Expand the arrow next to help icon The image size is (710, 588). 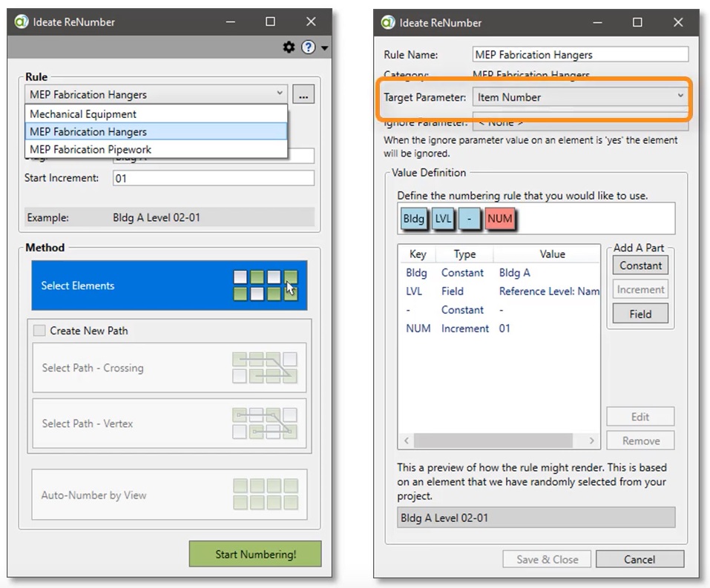click(325, 47)
